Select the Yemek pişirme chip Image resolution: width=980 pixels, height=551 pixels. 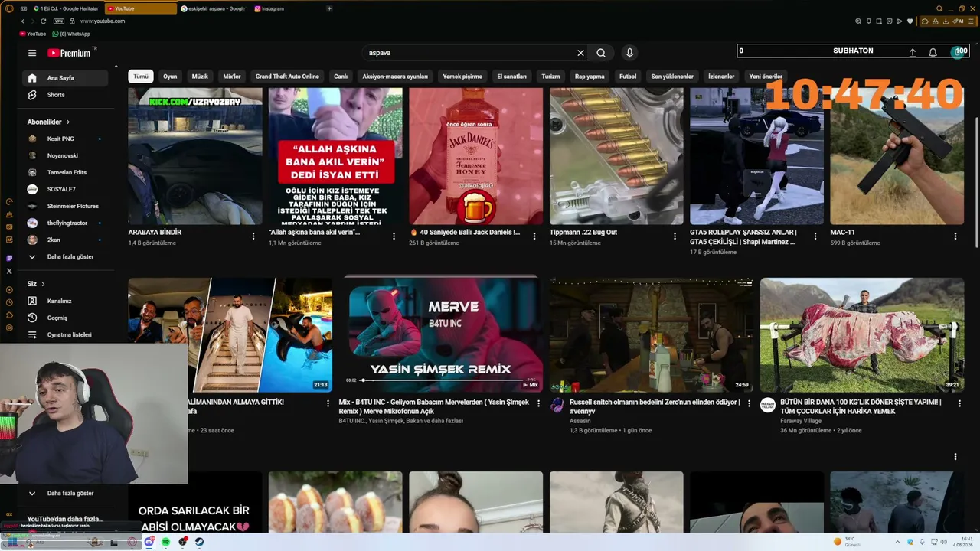pos(462,77)
